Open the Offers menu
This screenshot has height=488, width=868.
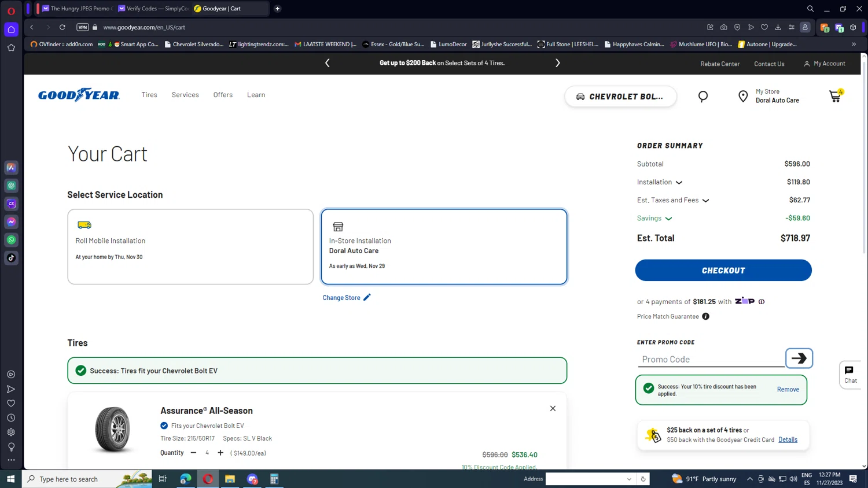223,95
